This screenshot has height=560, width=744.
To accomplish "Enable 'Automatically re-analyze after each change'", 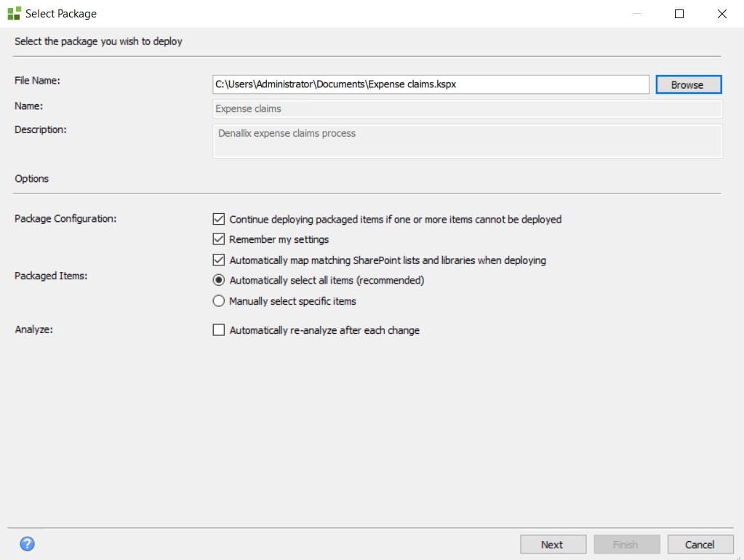I will pos(219,329).
